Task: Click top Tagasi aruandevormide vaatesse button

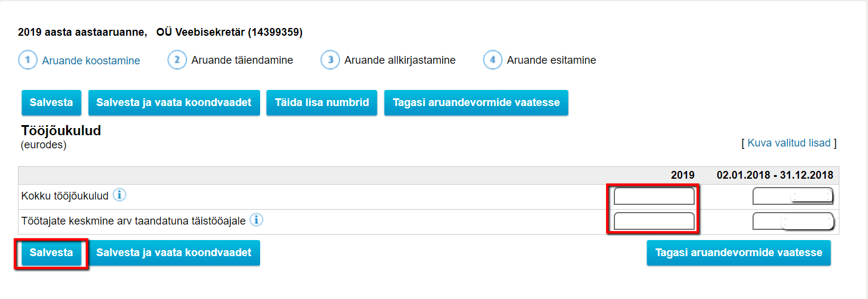Action: pos(476,102)
